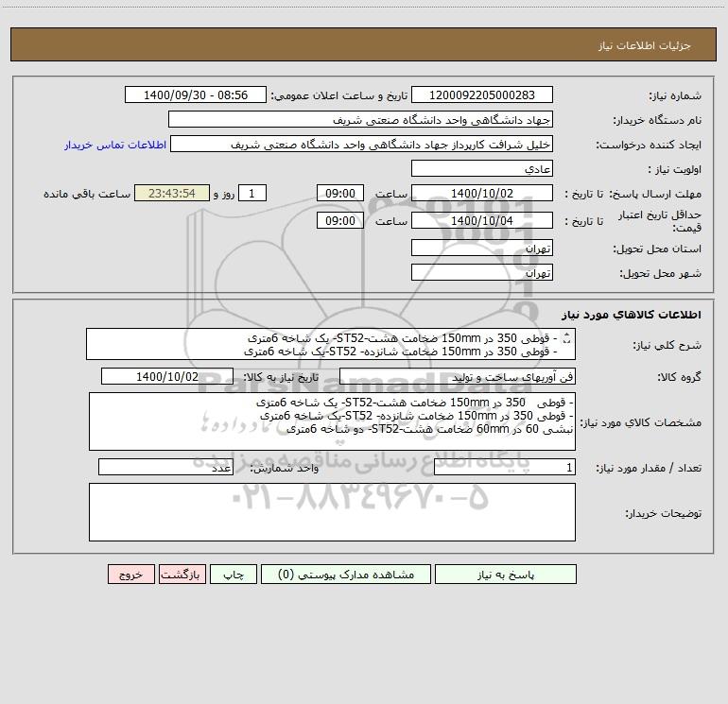Select the need number field 1200092205000283

click(482, 94)
